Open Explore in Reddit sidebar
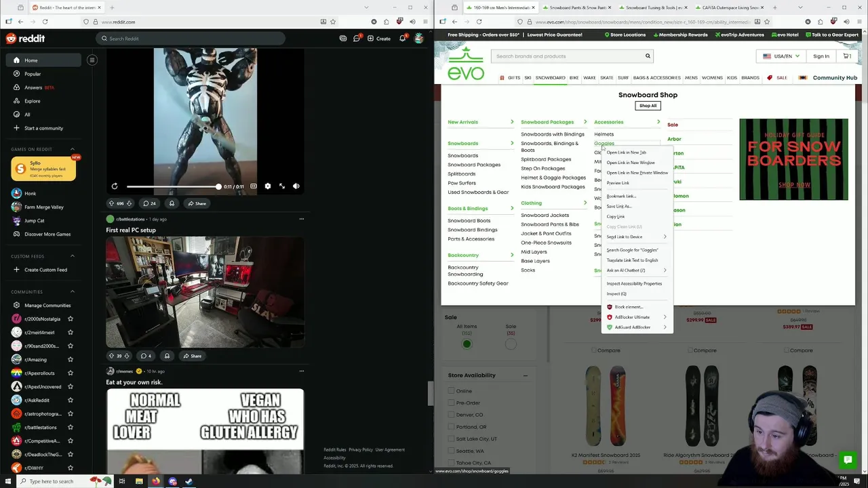Screen dimensions: 868x488 pos(33,101)
